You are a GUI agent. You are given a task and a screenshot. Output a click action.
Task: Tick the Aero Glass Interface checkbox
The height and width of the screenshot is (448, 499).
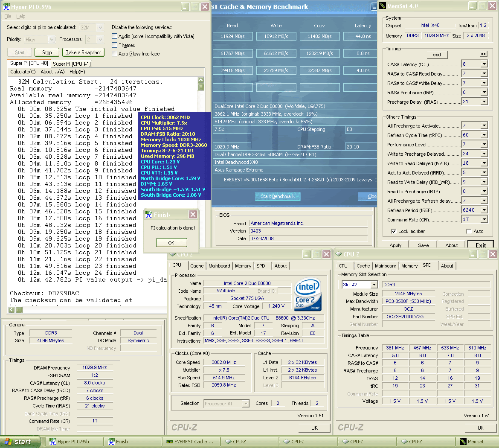coord(115,53)
